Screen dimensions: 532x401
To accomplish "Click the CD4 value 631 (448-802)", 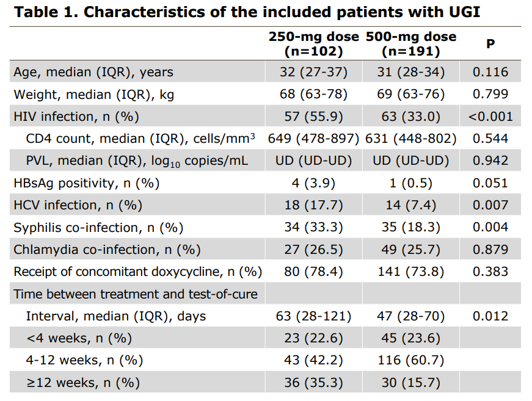I will tap(411, 139).
